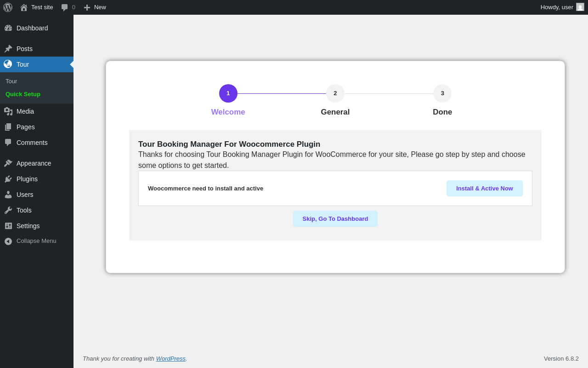The width and height of the screenshot is (588, 368).
Task: Open the Tools menu label
Action: (24, 210)
